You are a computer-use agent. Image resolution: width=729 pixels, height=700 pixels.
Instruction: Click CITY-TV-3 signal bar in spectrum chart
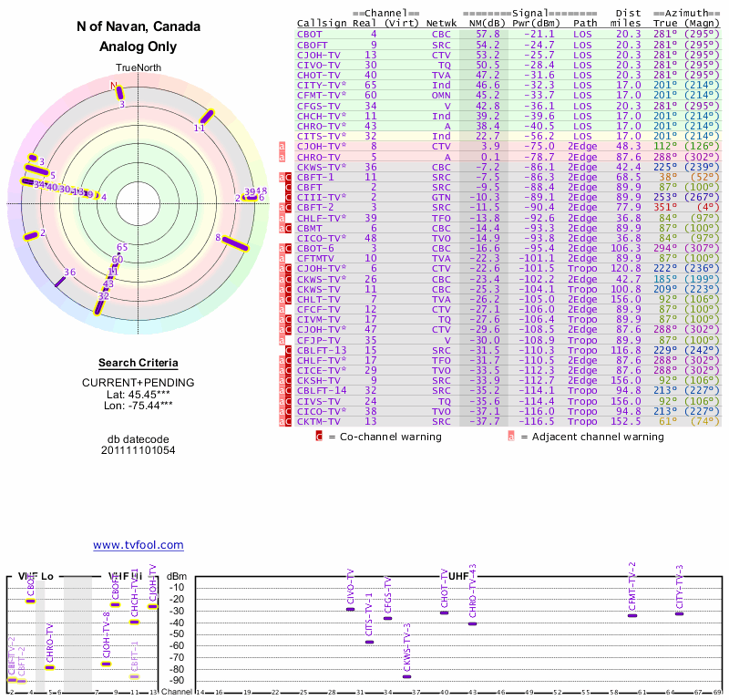click(679, 613)
